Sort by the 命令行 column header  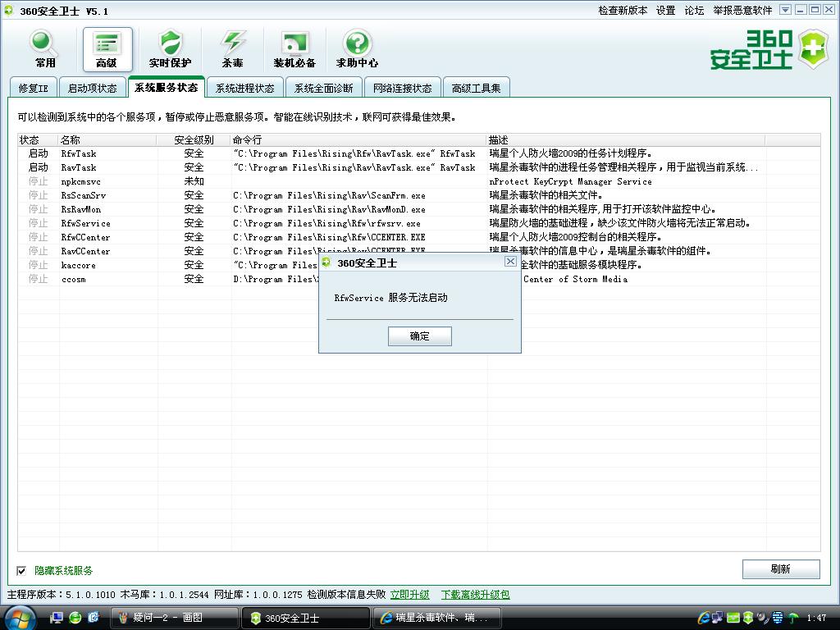358,139
